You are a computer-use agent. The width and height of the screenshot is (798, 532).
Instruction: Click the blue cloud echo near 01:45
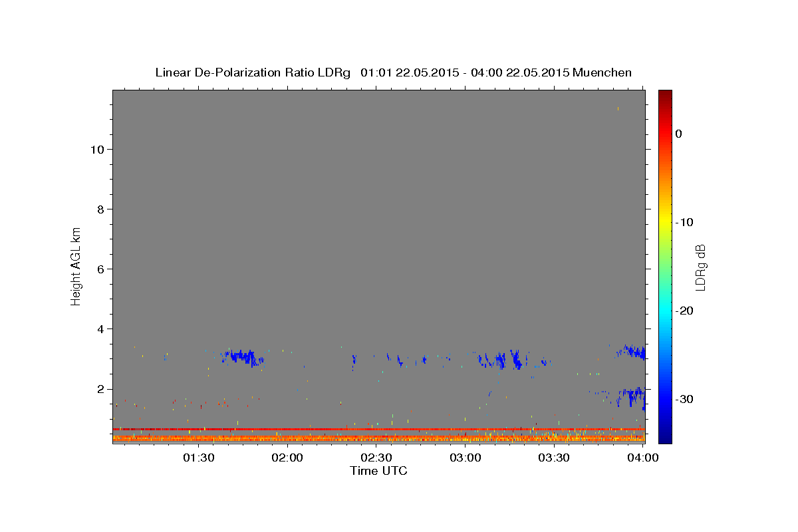point(243,358)
